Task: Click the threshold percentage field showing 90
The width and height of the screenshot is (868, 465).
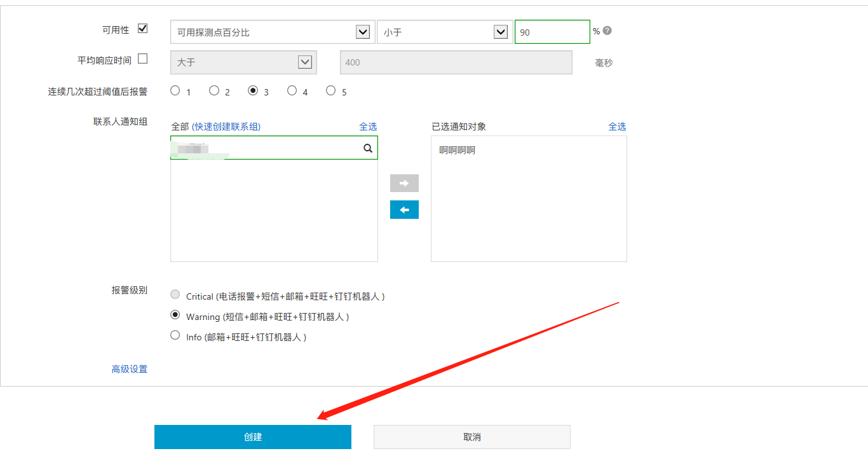Action: click(x=552, y=32)
